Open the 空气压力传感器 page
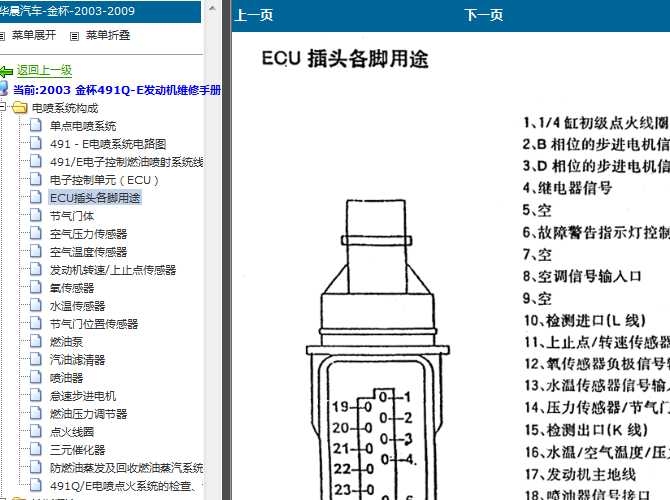The image size is (670, 500). tap(88, 234)
